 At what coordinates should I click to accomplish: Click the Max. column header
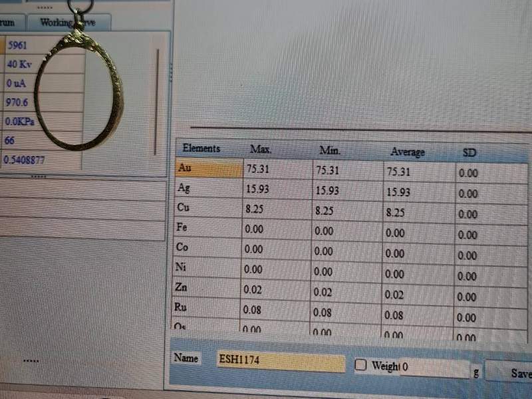[261, 150]
